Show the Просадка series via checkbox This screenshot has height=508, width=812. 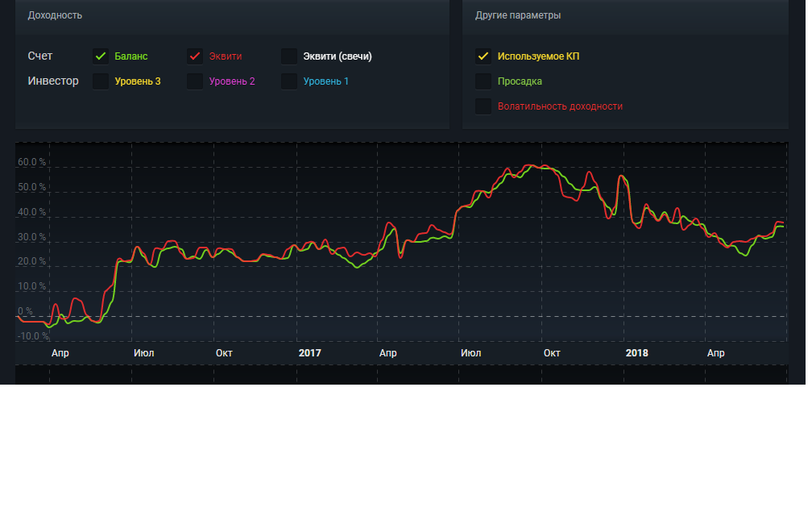(x=483, y=81)
